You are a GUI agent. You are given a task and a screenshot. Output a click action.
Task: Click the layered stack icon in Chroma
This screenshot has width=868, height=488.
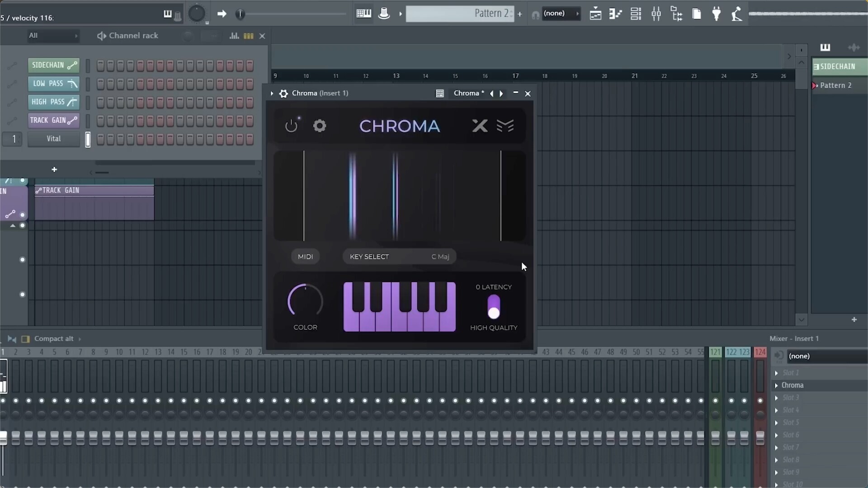tap(505, 126)
